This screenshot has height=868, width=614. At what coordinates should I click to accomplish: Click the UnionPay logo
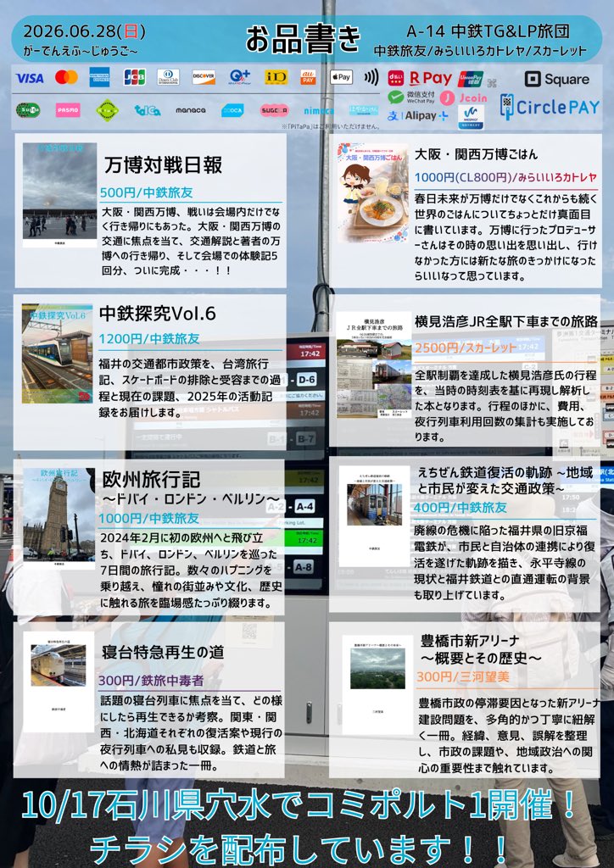471,79
